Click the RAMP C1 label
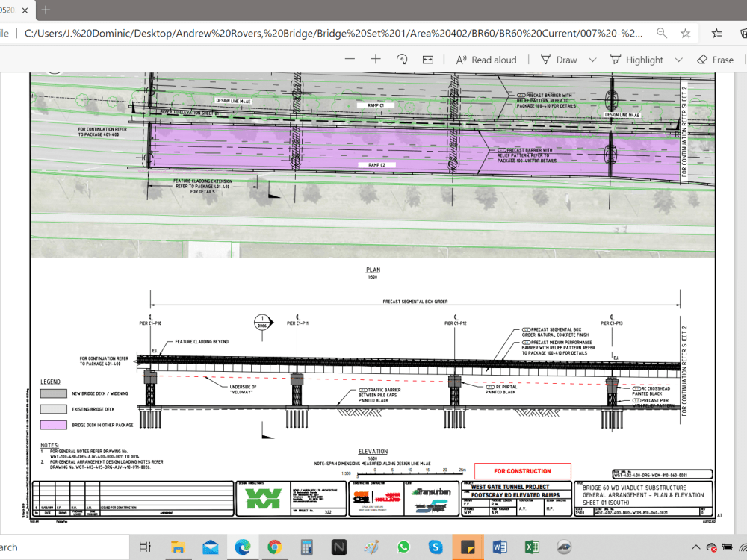This screenshot has height=560, width=747. [x=376, y=105]
